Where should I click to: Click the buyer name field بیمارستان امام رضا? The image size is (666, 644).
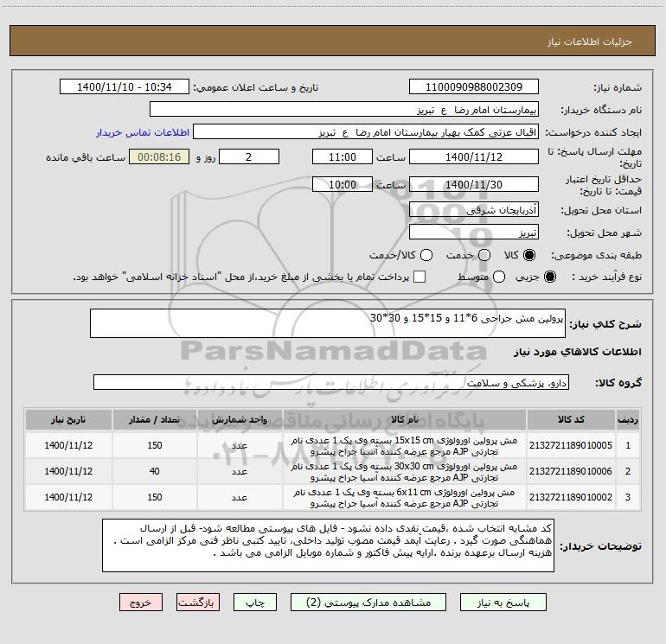point(344,110)
